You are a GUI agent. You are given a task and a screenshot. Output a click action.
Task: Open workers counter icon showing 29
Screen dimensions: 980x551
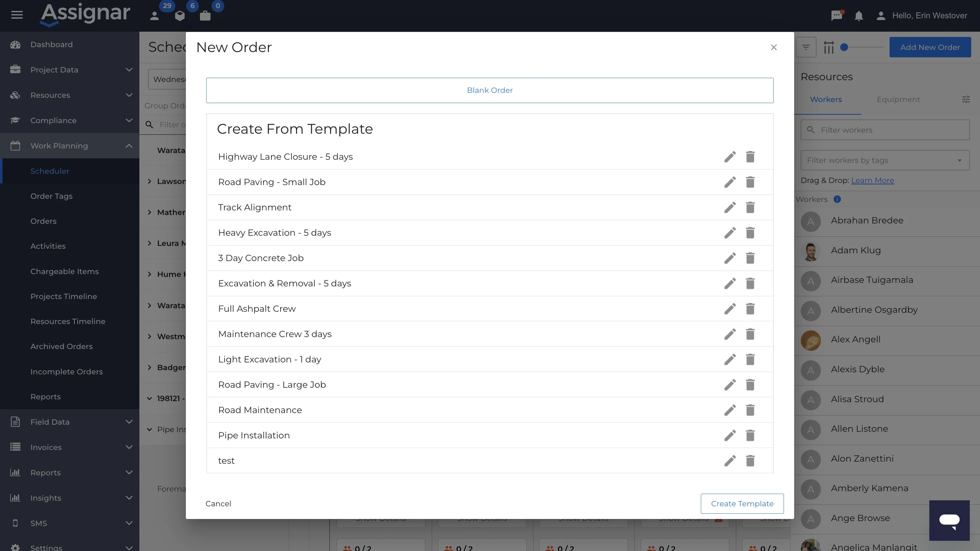155,15
